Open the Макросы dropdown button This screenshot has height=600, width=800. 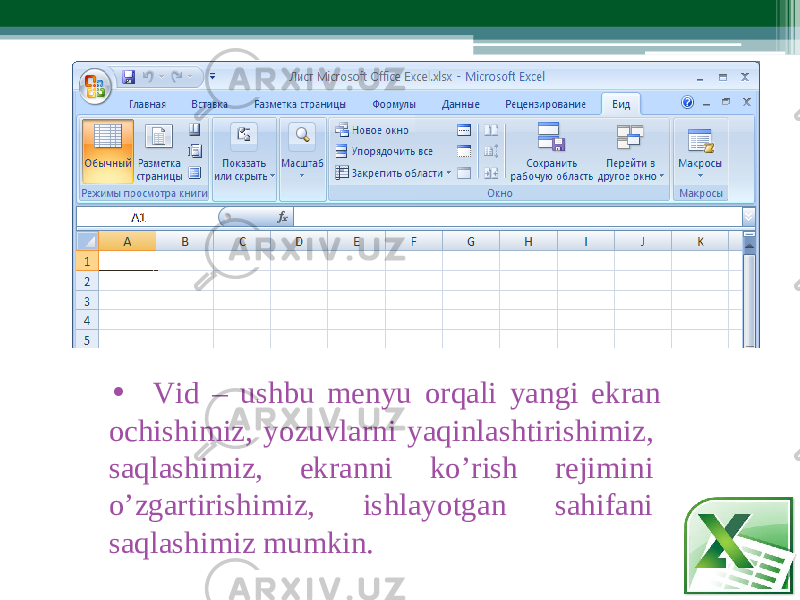click(x=700, y=152)
